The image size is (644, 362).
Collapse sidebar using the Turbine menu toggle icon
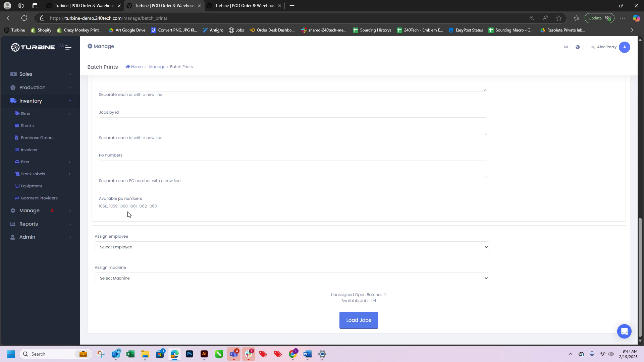pos(68,47)
